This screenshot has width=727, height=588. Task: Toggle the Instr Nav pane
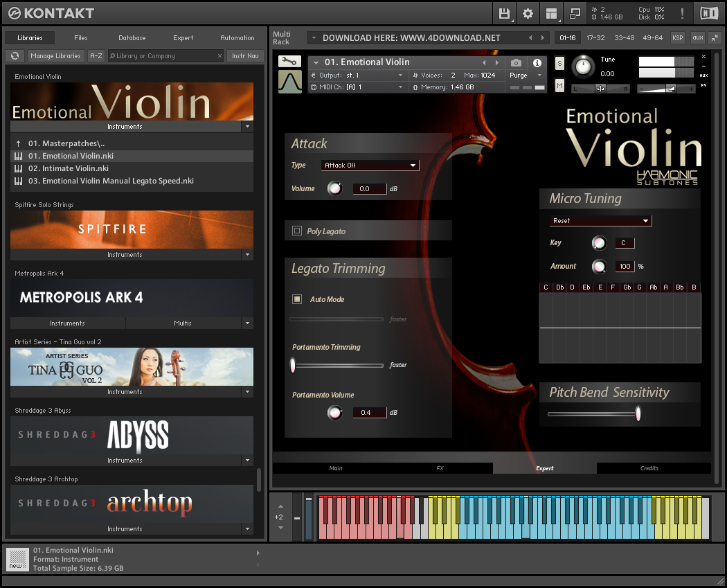245,55
